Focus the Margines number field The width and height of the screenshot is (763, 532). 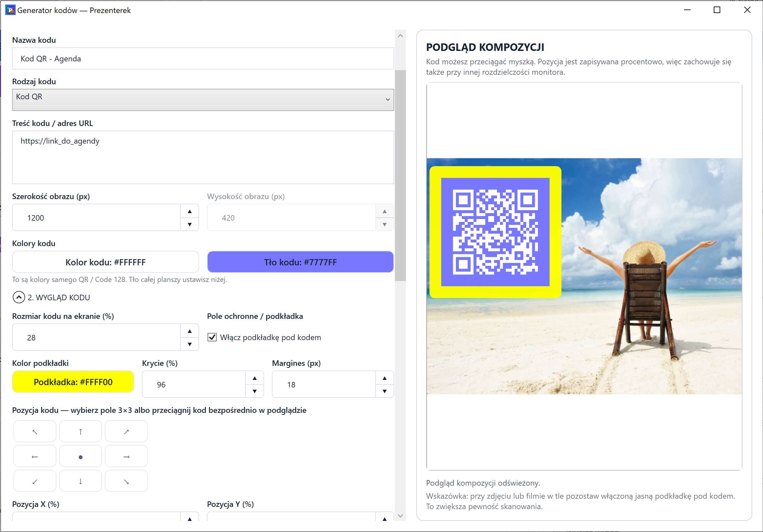pyautogui.click(x=324, y=384)
